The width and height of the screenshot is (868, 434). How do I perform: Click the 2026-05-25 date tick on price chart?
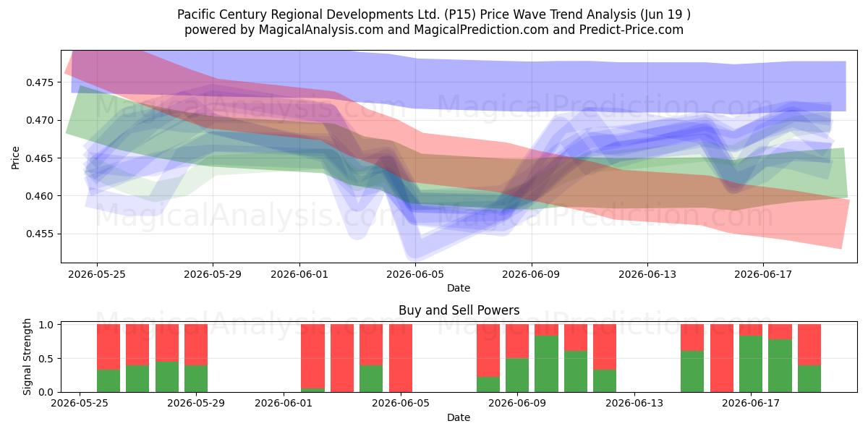pyautogui.click(x=97, y=274)
